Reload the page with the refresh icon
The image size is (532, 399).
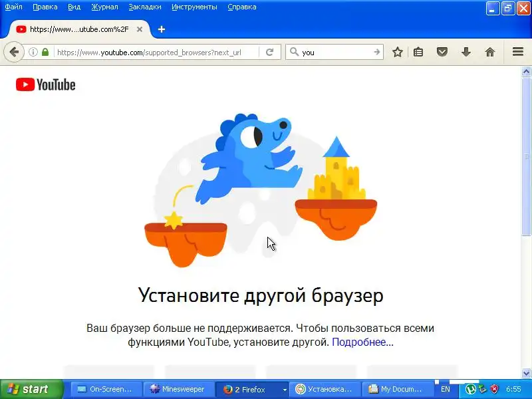[270, 52]
